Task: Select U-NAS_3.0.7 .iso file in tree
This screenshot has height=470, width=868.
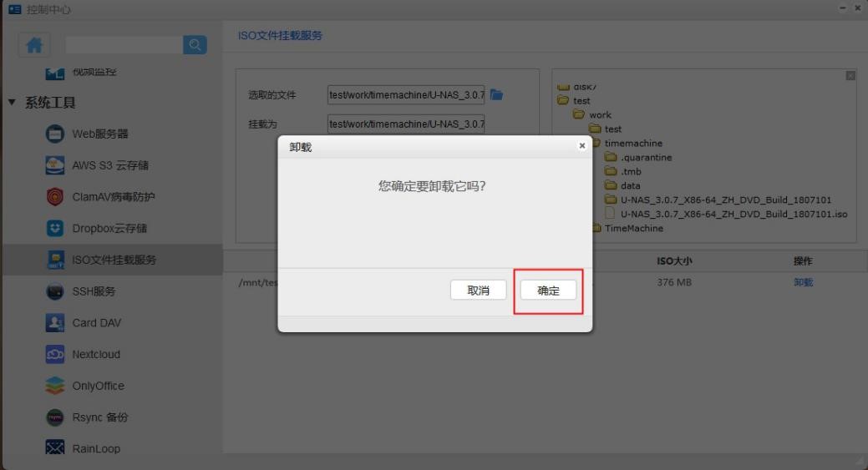Action: (x=733, y=214)
